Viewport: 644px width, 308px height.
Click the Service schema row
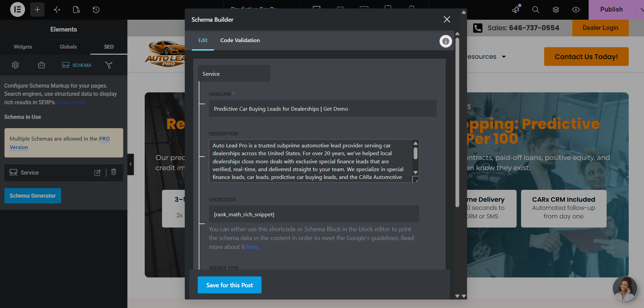pyautogui.click(x=64, y=173)
